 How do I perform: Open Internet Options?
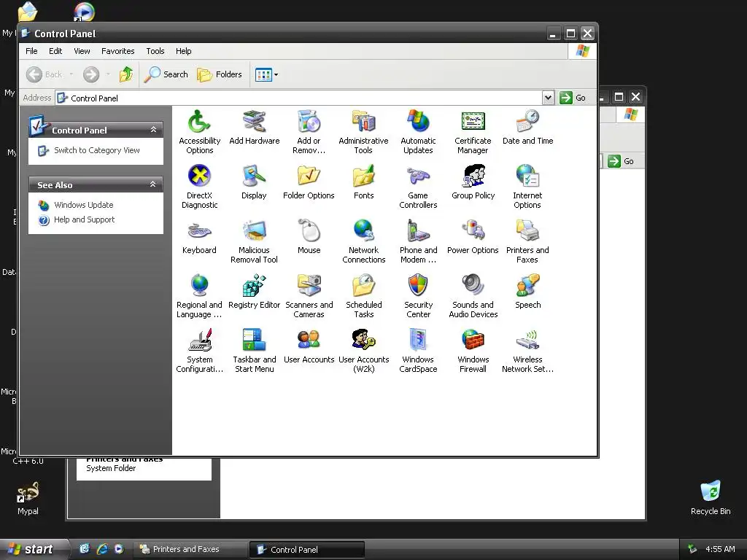tap(527, 187)
